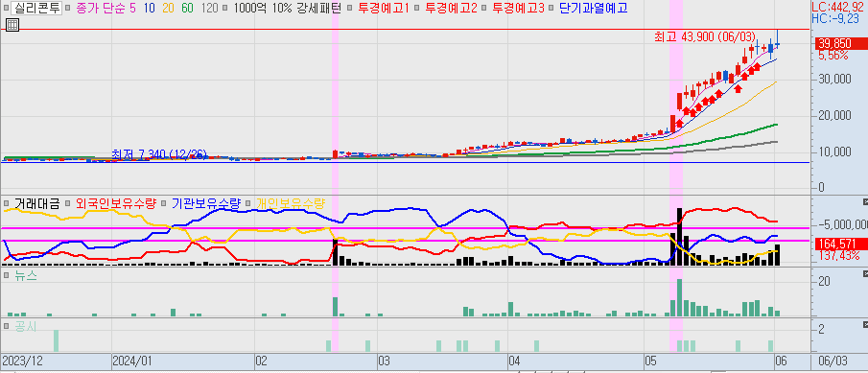The height and width of the screenshot is (373, 868).
Task: Toggle the marker before 개인보유수량 legend
Action: (248, 203)
